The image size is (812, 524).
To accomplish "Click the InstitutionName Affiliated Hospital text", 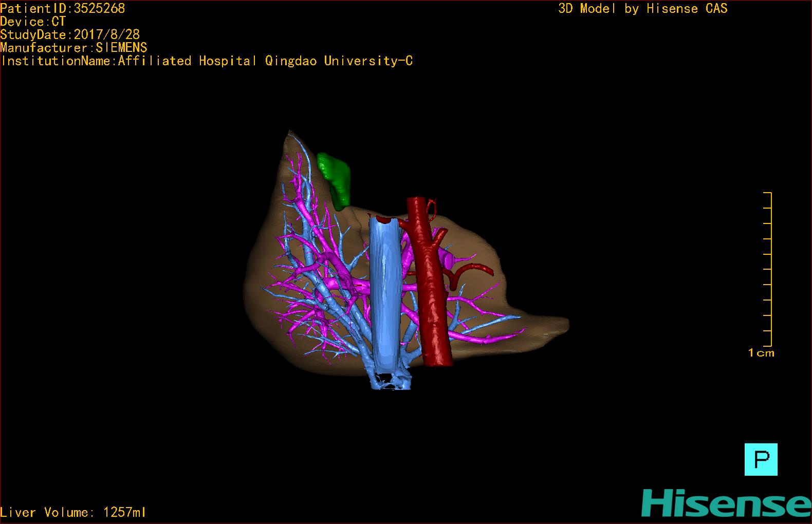I will (207, 61).
